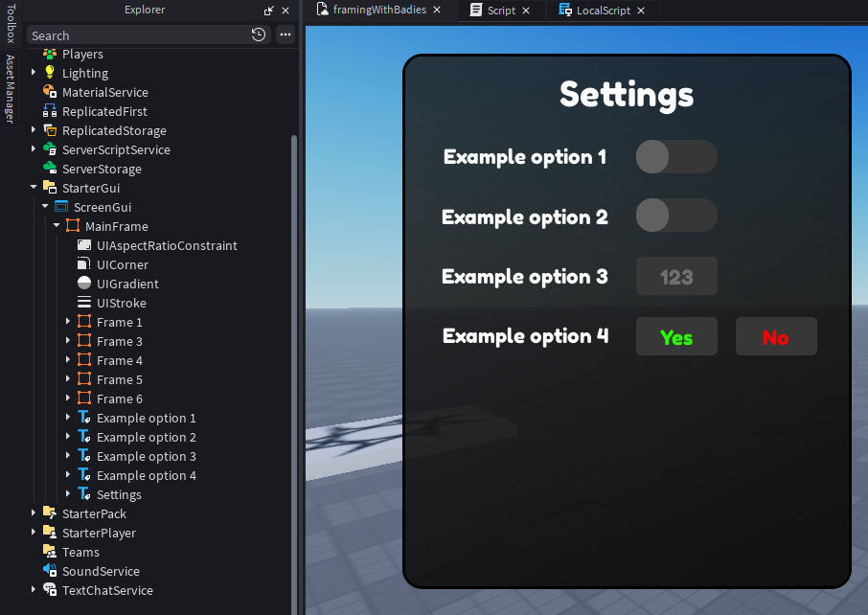Click the ServerScriptService icon
This screenshot has height=615, width=868.
point(50,149)
